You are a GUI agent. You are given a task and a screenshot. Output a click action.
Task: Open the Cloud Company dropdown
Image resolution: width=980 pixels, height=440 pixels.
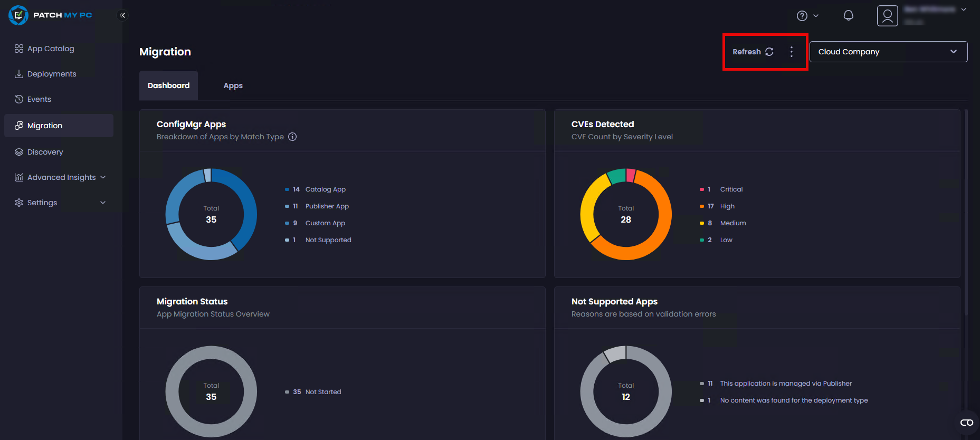(x=889, y=52)
